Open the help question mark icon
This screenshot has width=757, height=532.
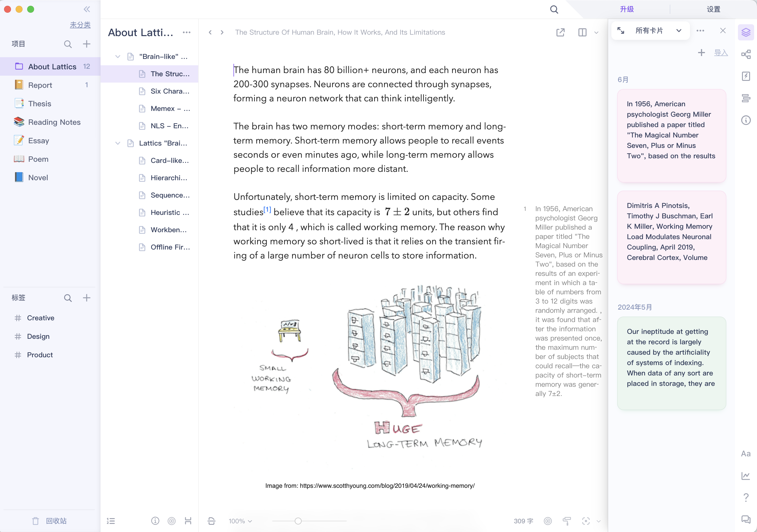point(745,497)
